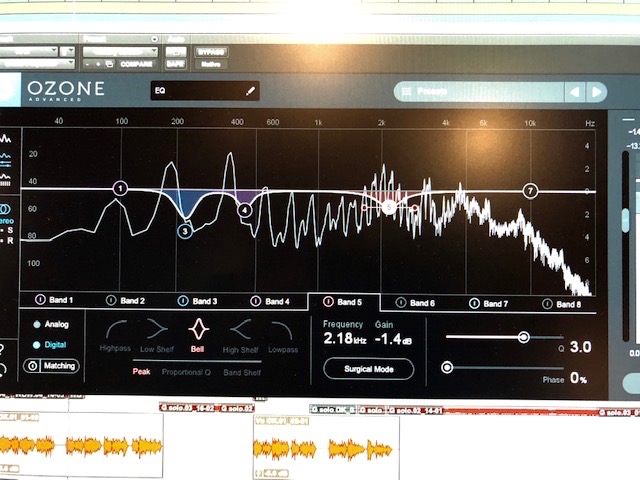
Task: Select the Band Shelf bell mode
Action: pyautogui.click(x=242, y=372)
